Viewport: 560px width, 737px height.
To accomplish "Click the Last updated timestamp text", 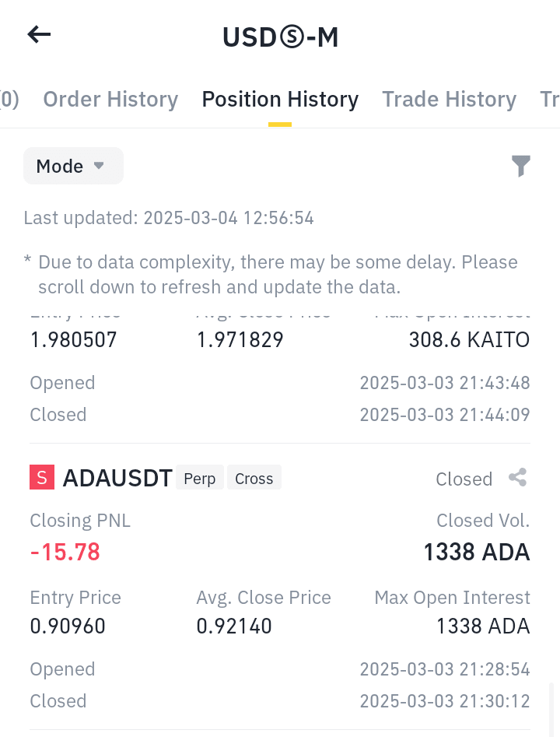I will click(x=169, y=218).
